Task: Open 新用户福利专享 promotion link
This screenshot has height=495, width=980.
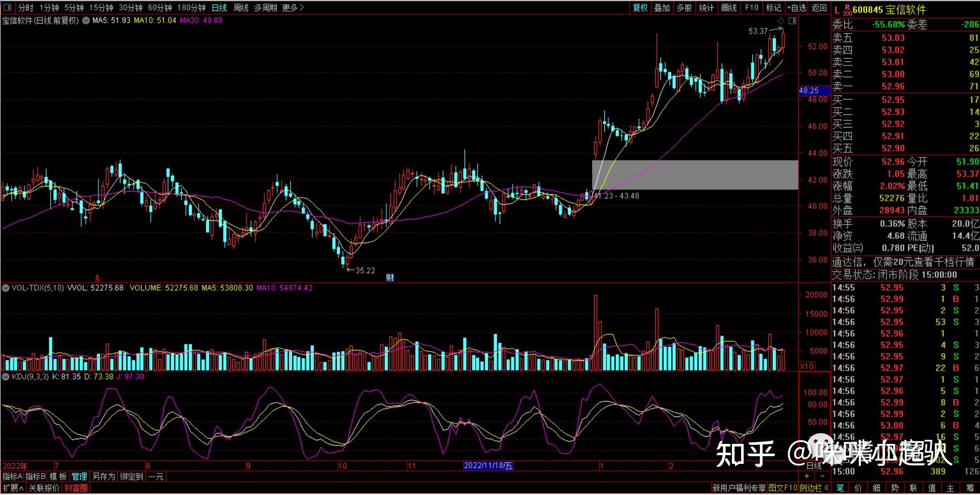Action: point(739,488)
